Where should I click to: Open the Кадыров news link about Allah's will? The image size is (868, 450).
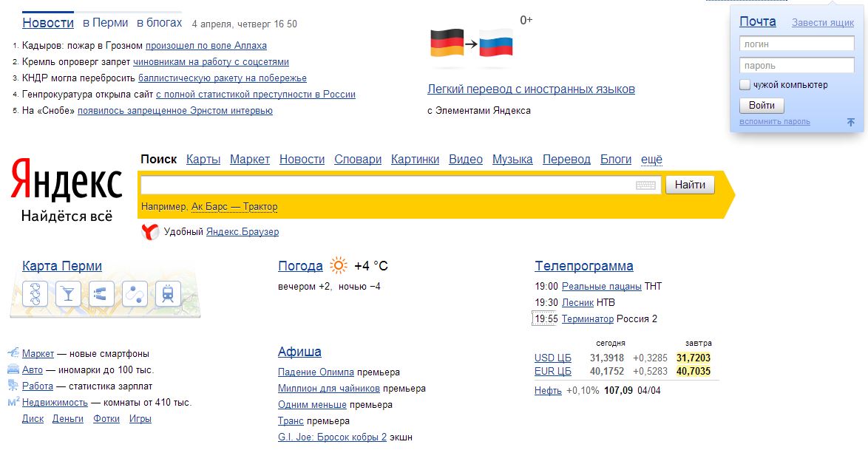[x=206, y=45]
